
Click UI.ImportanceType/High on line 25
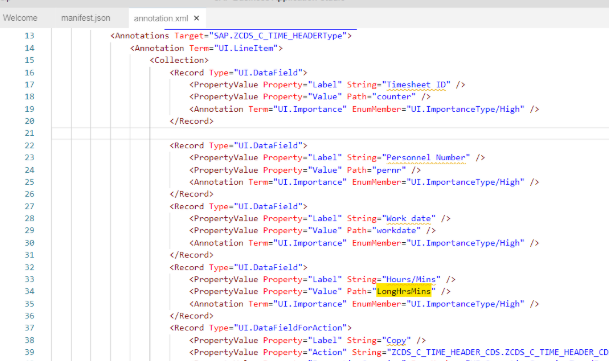click(x=465, y=182)
